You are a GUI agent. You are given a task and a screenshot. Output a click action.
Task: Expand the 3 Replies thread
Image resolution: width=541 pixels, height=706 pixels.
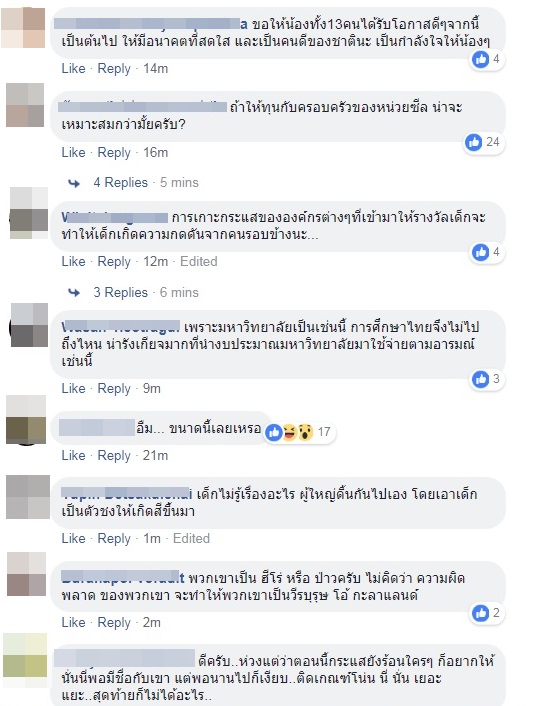tap(121, 292)
